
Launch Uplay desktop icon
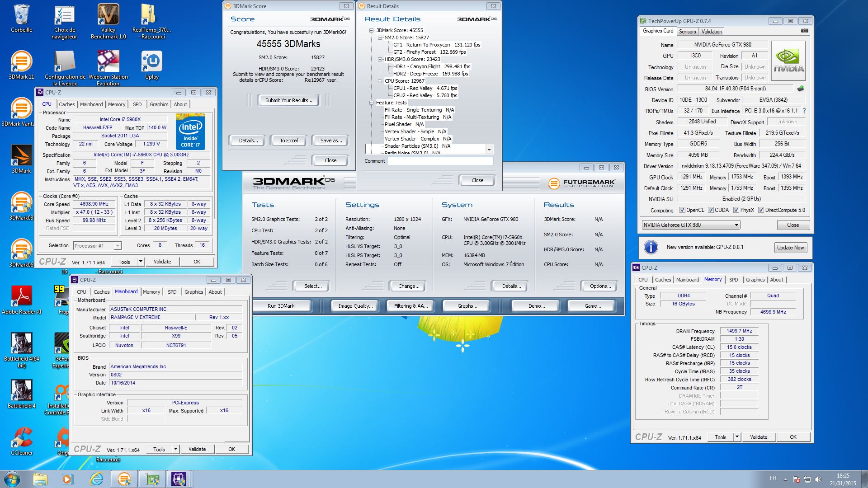[151, 65]
